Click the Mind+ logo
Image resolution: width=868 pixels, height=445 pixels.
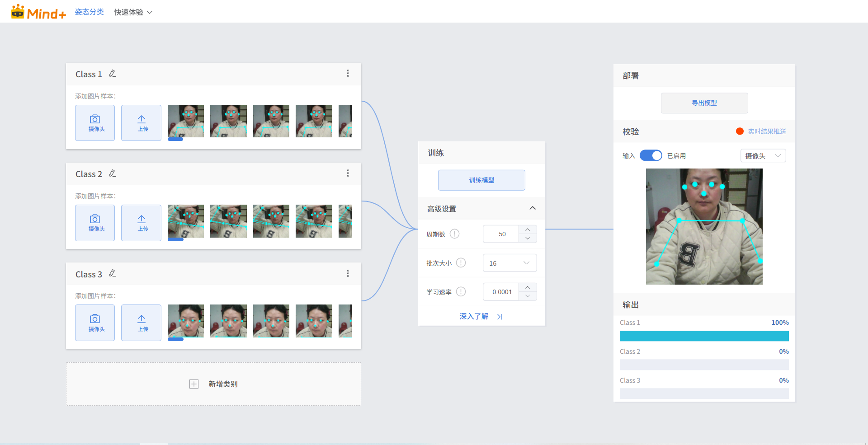pyautogui.click(x=38, y=12)
